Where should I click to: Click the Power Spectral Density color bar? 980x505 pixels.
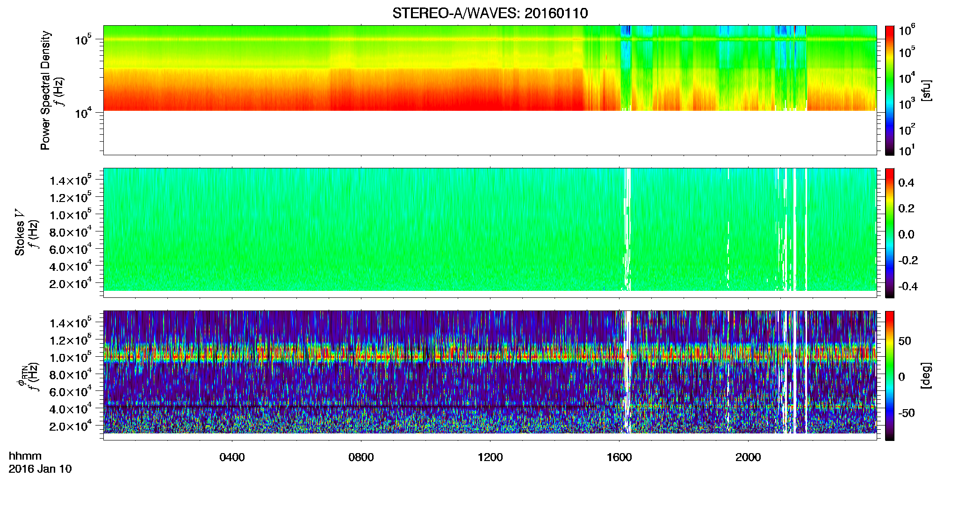click(x=890, y=90)
